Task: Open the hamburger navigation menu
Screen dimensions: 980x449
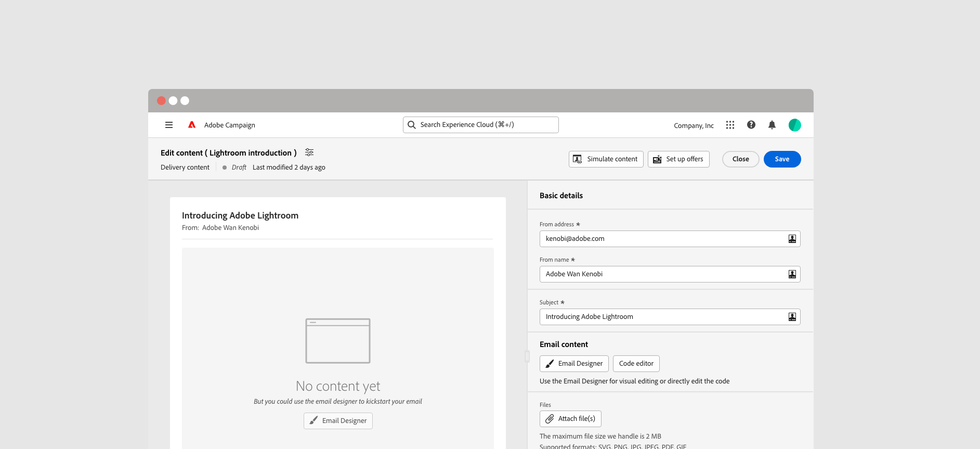Action: click(169, 125)
